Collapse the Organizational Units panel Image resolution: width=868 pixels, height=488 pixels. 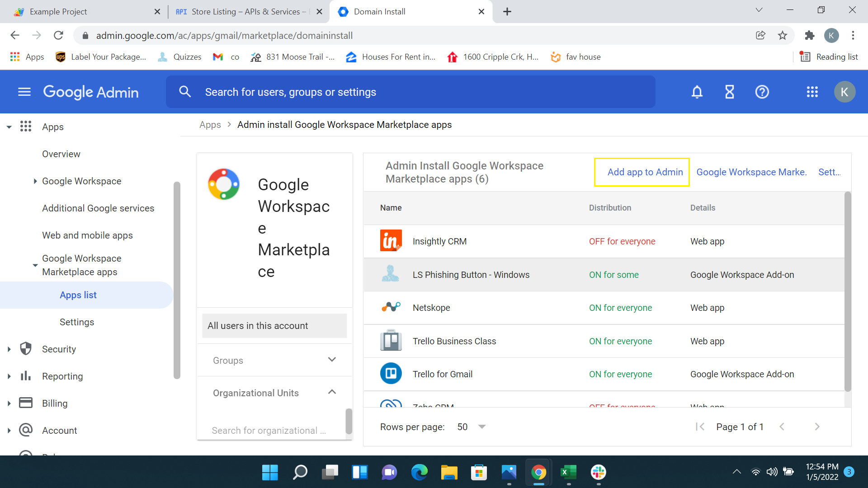tap(332, 392)
